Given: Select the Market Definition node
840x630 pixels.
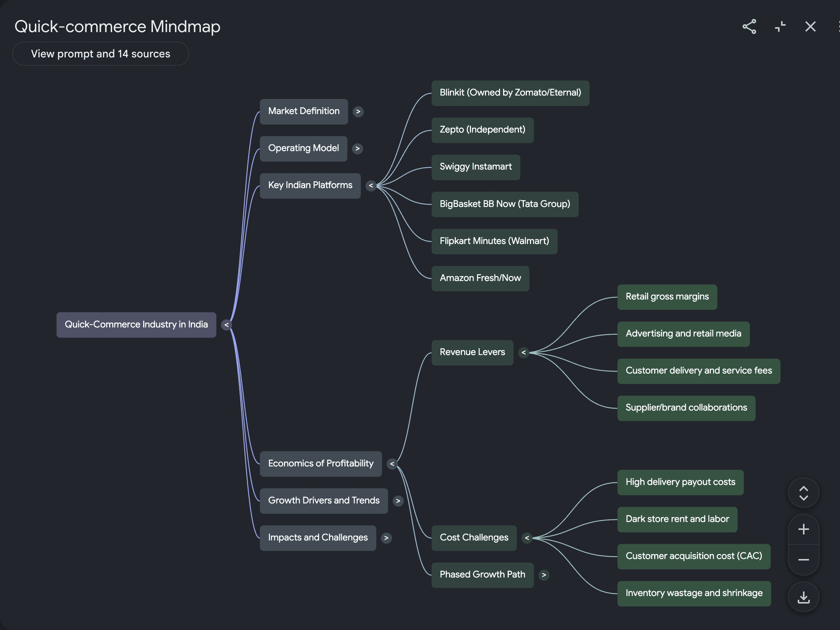Looking at the screenshot, I should coord(304,111).
